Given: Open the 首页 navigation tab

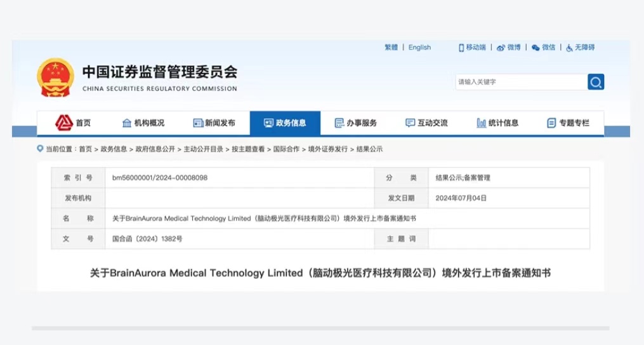Looking at the screenshot, I should [73, 123].
